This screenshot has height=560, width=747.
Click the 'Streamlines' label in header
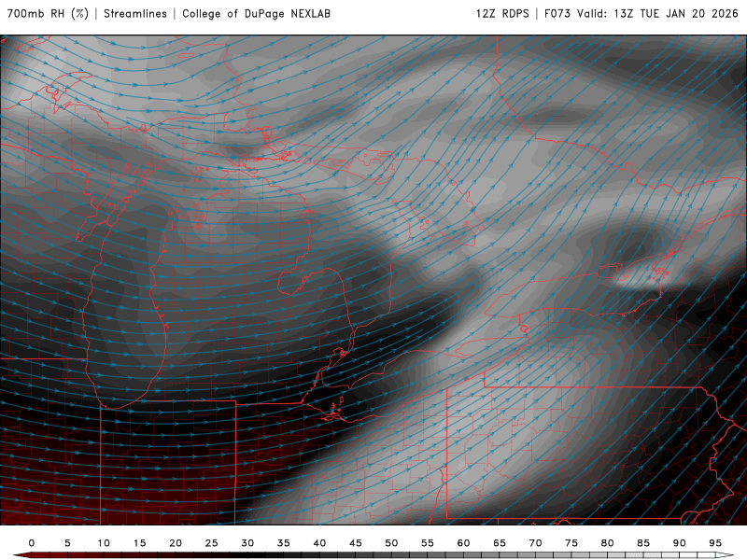point(135,14)
